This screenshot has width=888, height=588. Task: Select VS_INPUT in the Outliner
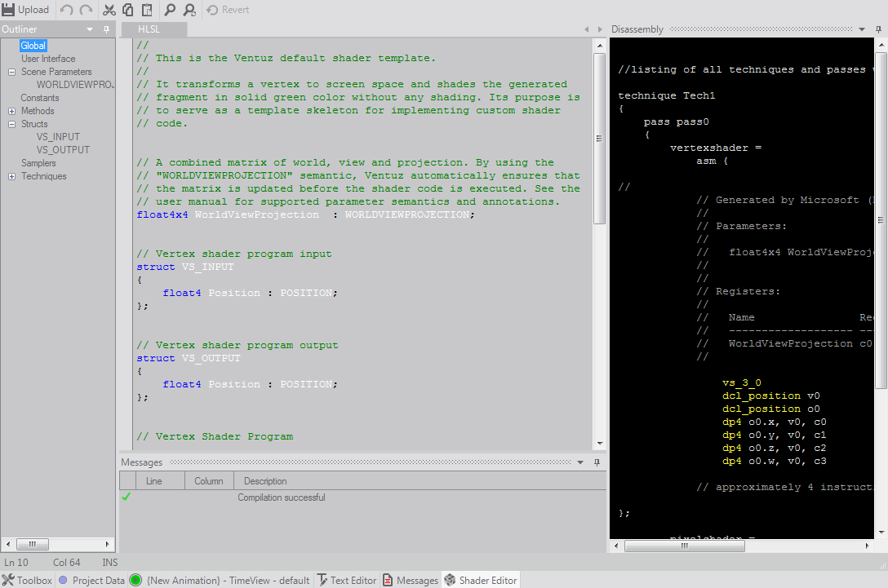58,137
